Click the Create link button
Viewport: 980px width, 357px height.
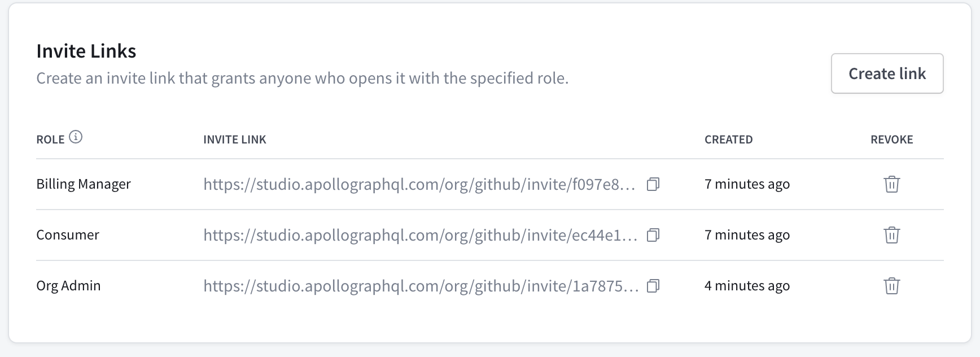(x=886, y=73)
